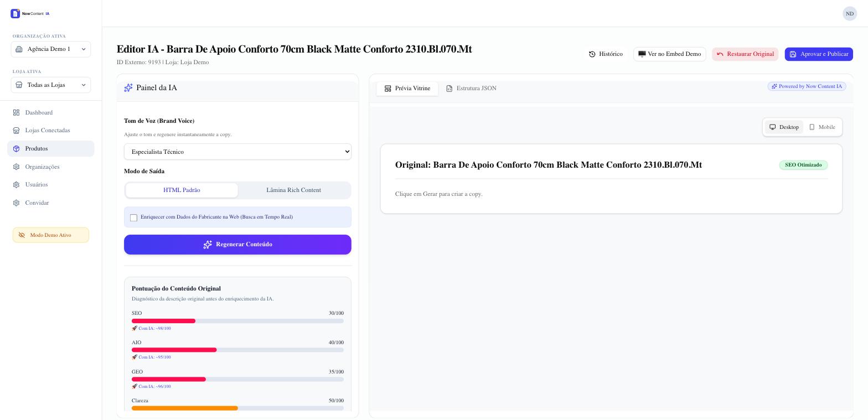Select Lâmina Rich Content output mode
The height and width of the screenshot is (420, 868).
click(293, 190)
